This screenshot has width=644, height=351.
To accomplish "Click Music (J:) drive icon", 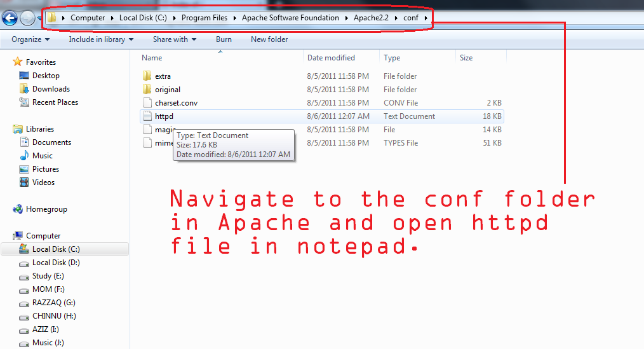I will point(24,343).
